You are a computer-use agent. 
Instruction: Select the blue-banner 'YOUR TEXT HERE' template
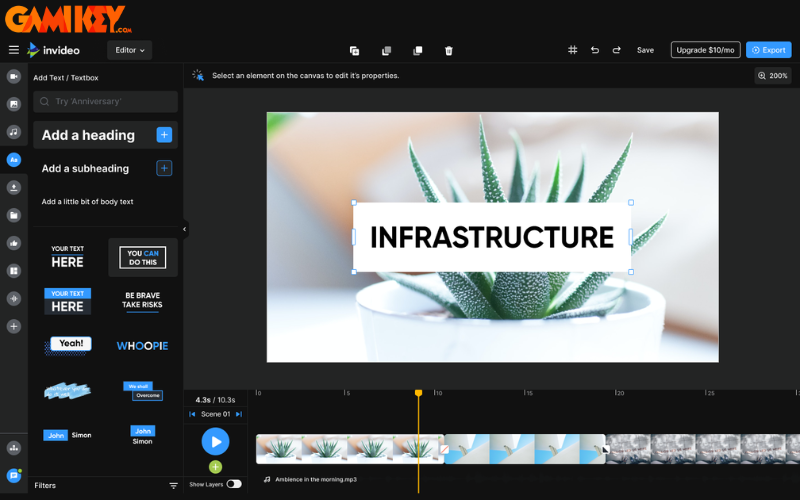coord(67,302)
